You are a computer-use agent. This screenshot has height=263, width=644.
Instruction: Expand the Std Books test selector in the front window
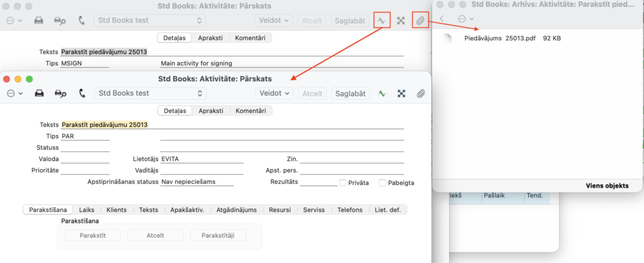150,93
